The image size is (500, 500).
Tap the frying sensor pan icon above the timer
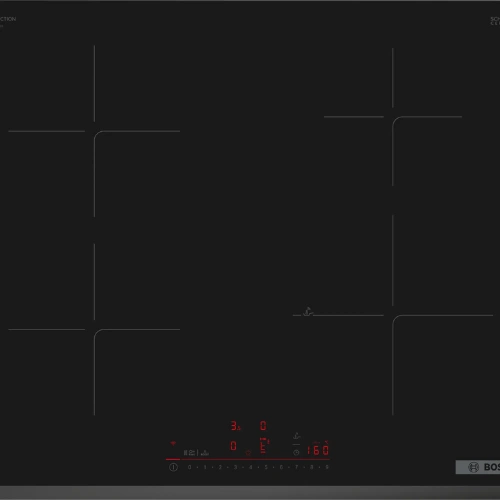pos(297,436)
